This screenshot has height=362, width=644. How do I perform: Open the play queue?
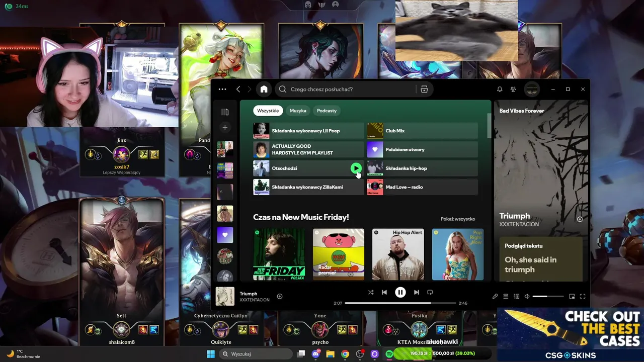(506, 296)
